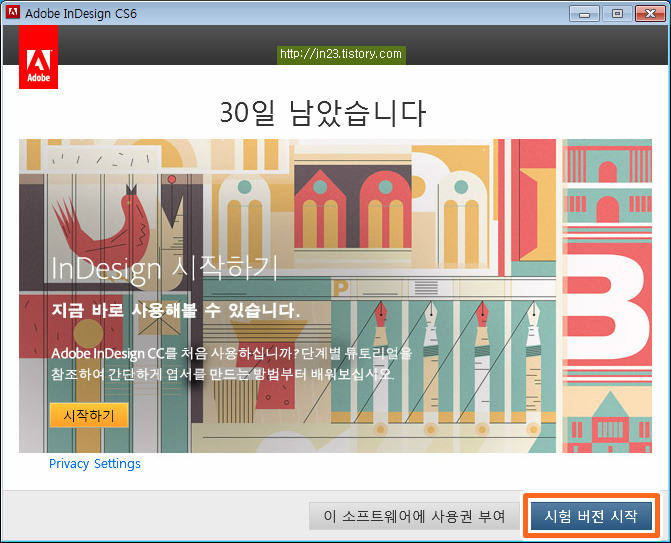Click the InDesign 시작하기 banner heading

click(x=165, y=269)
